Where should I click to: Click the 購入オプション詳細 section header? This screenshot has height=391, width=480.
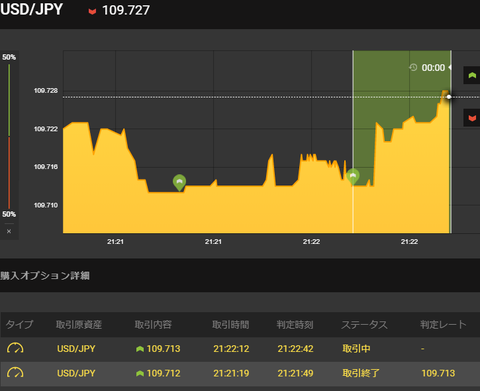pyautogui.click(x=45, y=276)
